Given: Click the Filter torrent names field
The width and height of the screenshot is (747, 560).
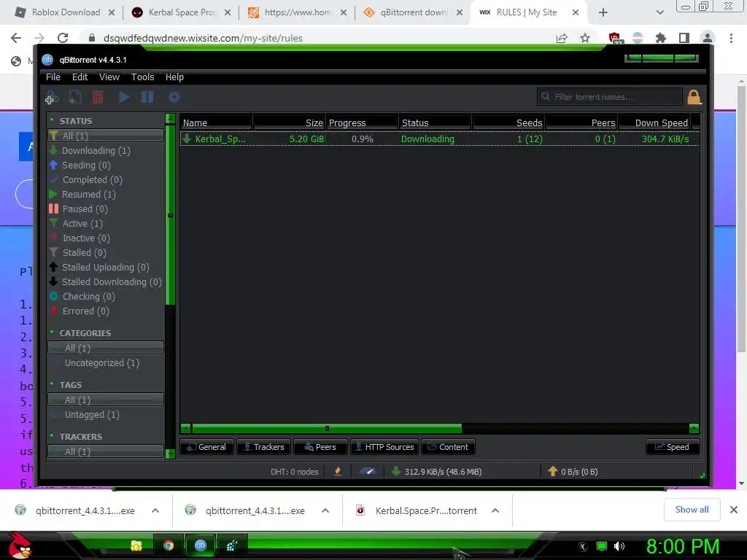Looking at the screenshot, I should 610,97.
